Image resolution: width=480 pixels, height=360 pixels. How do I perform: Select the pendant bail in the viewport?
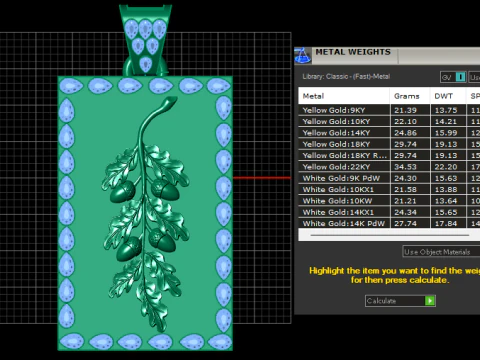click(x=146, y=40)
